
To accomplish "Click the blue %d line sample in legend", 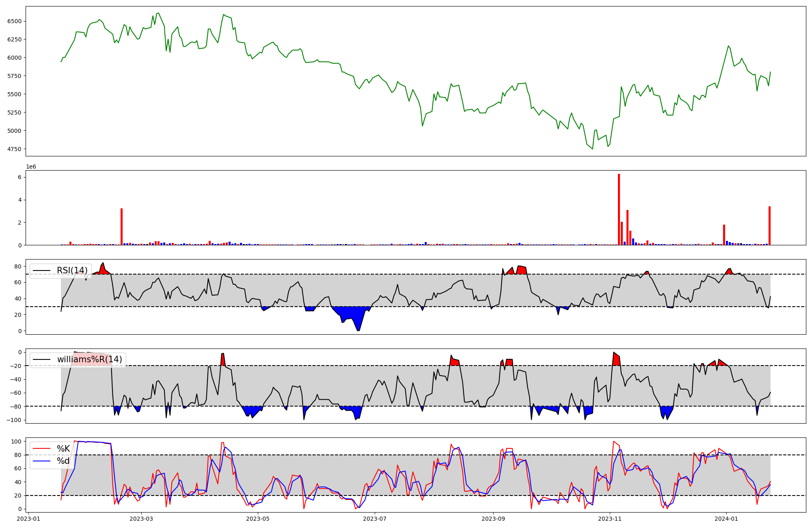I will 41,461.
